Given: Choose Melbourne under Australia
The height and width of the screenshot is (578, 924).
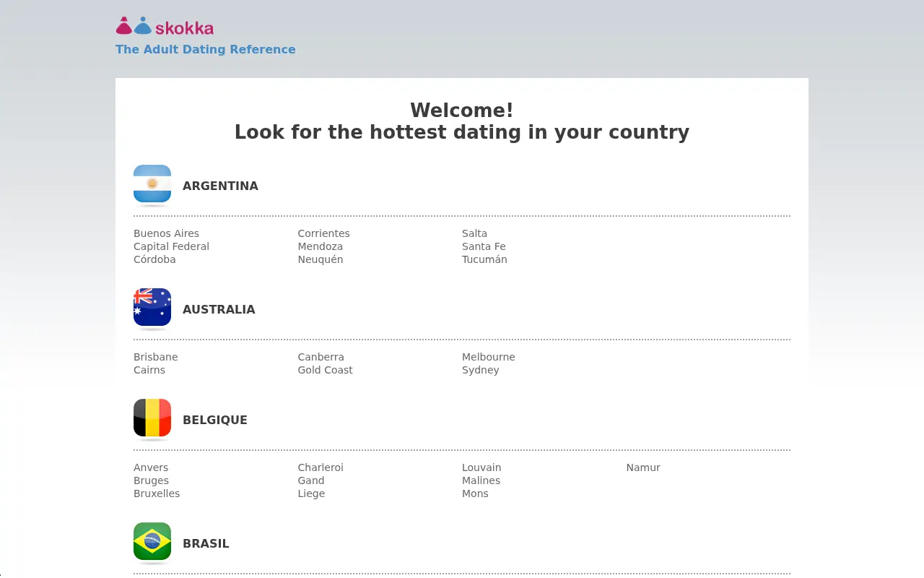Looking at the screenshot, I should tap(489, 357).
